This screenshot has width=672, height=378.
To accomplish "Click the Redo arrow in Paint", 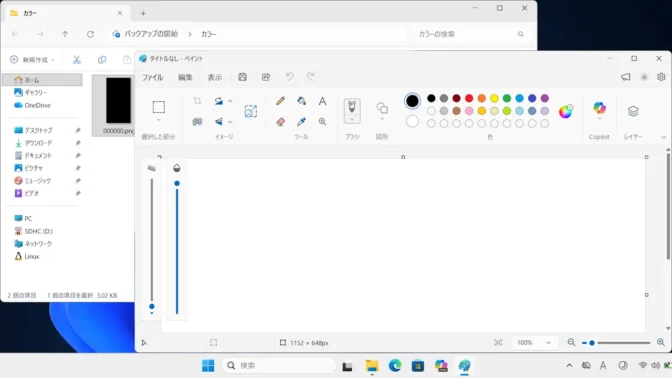I will pos(310,77).
